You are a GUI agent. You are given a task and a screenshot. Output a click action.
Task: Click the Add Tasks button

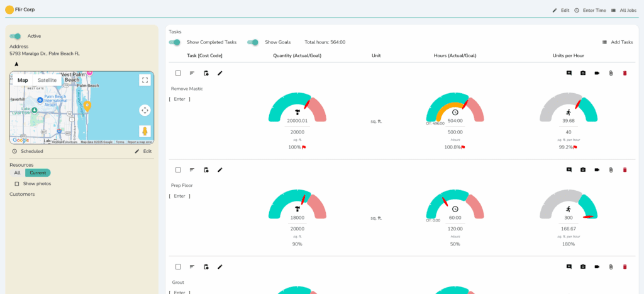618,42
